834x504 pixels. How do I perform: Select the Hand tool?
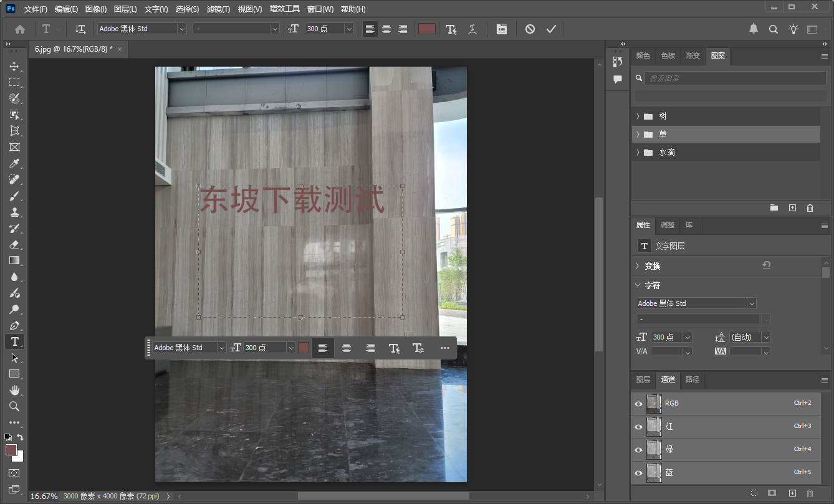(14, 389)
